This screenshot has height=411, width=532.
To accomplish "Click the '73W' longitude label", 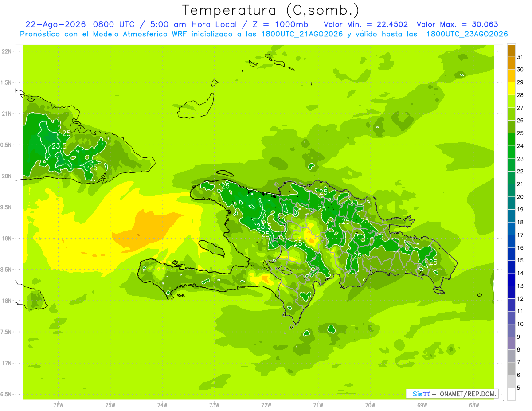I will (214, 405).
